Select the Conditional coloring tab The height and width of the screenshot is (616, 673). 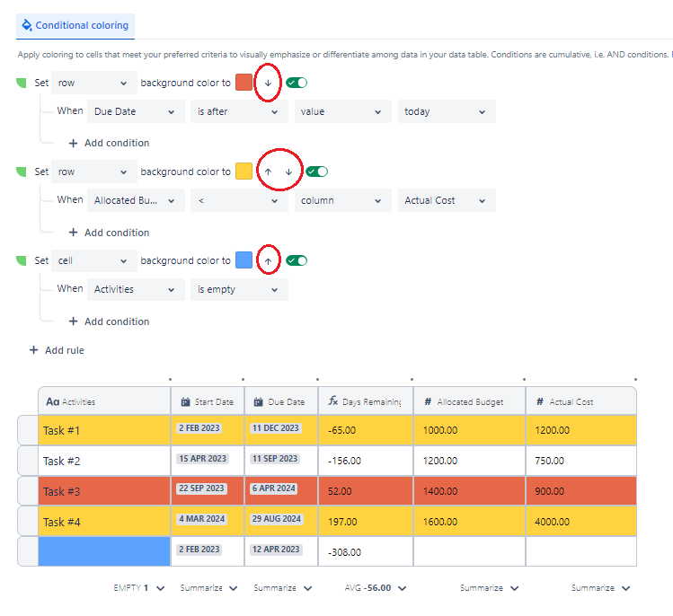pyautogui.click(x=75, y=25)
